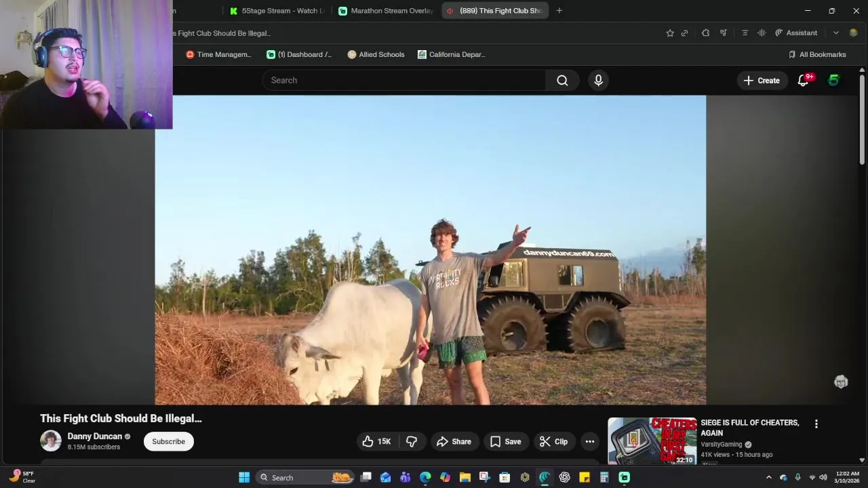The image size is (868, 488).
Task: Open Danny Duncan channel avatar
Action: (51, 441)
